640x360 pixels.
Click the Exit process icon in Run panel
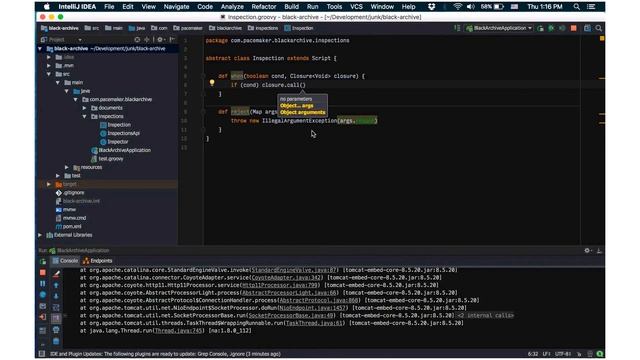43,317
